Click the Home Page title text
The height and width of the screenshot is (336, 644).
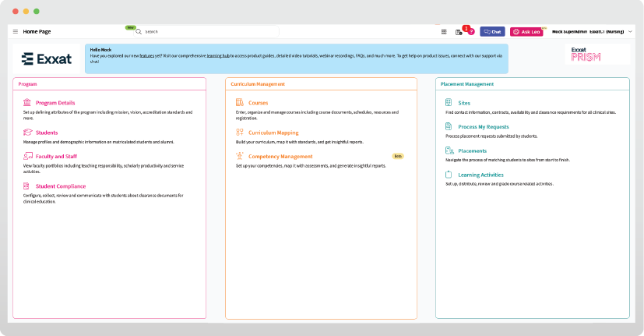coord(37,32)
